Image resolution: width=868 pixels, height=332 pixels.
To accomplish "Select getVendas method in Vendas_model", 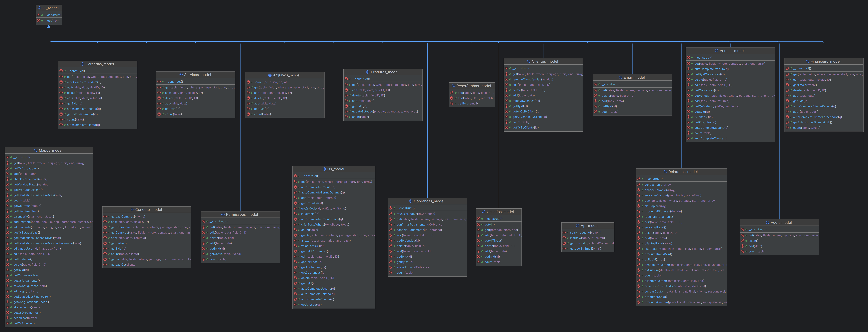I will (x=735, y=96).
